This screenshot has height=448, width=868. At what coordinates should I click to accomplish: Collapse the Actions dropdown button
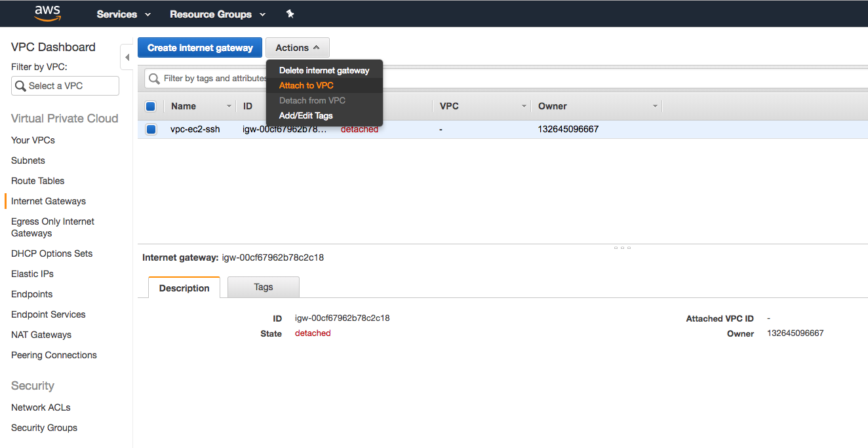click(x=298, y=48)
